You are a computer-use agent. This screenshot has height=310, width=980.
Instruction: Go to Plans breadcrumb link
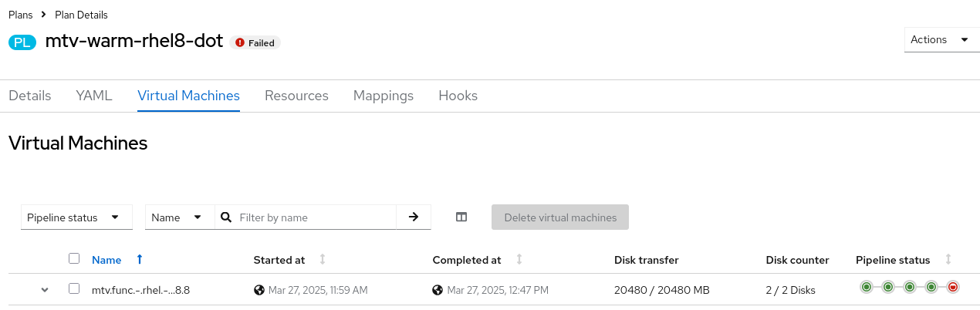[x=21, y=15]
